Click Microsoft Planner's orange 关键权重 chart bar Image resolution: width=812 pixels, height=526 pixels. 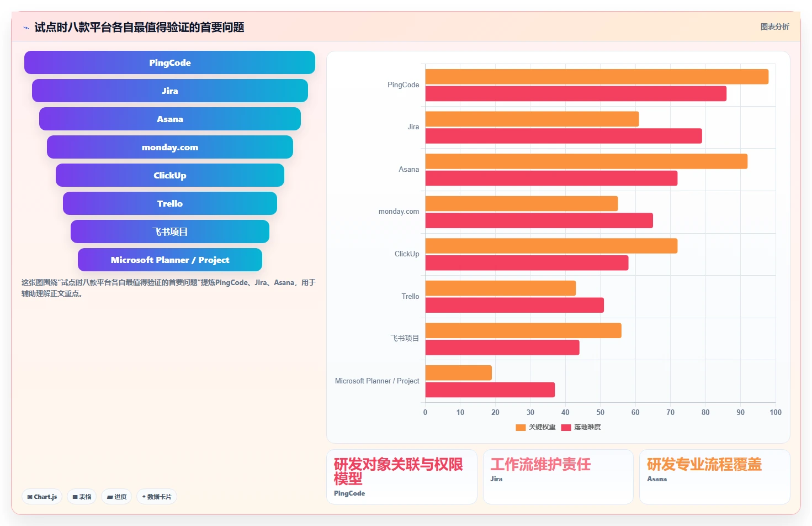click(x=458, y=373)
